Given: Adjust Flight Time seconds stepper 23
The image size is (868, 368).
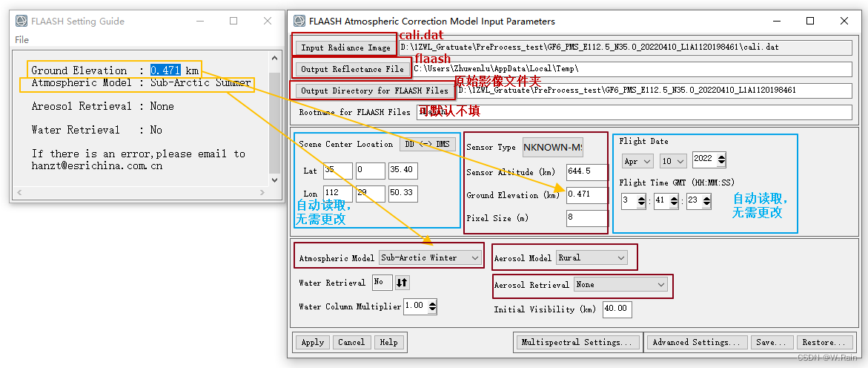Looking at the screenshot, I should (706, 201).
